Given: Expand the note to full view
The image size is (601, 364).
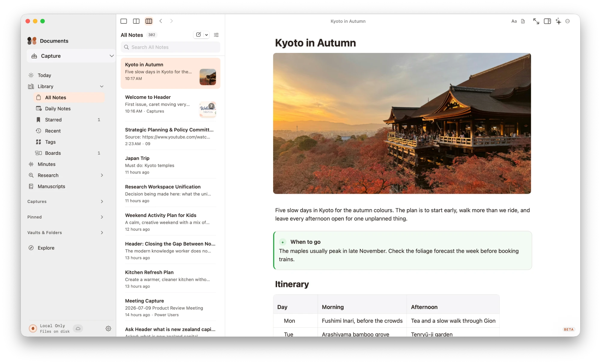Looking at the screenshot, I should tap(536, 21).
